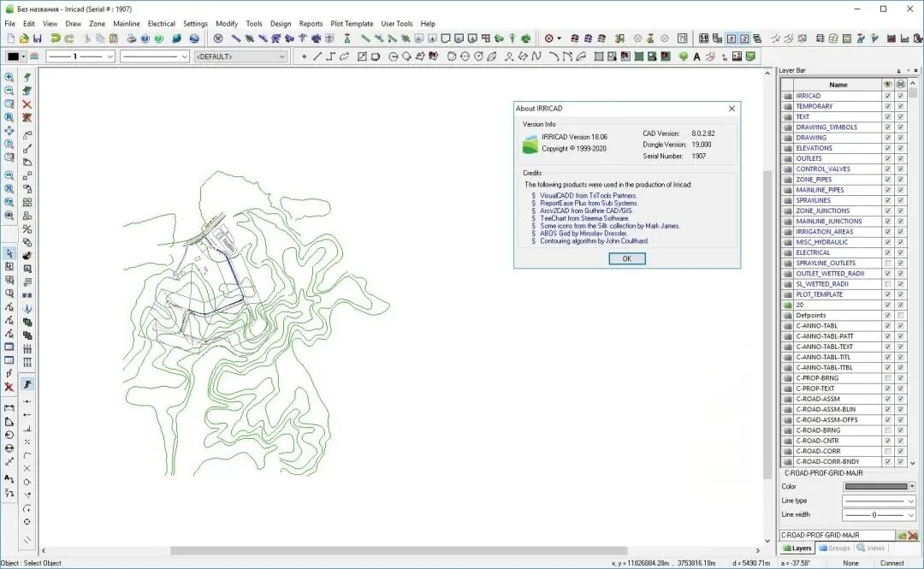
Task: Open dropdown arrow beside red cancel icon
Action: click(560, 39)
